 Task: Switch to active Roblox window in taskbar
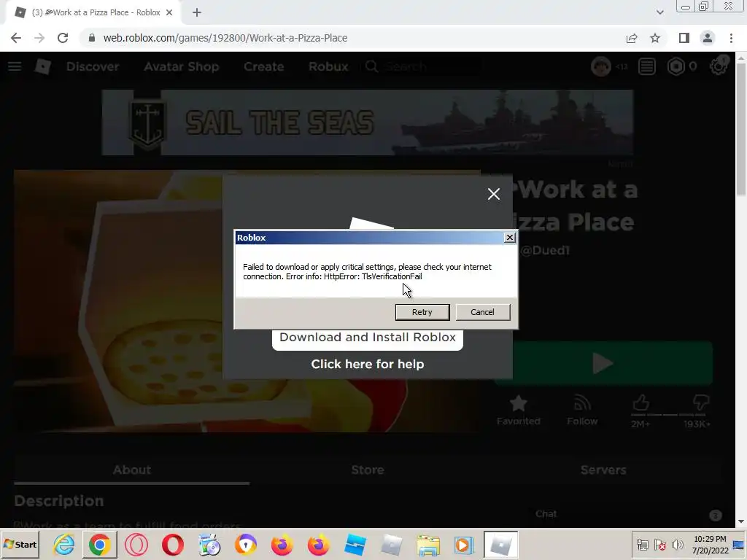(500, 544)
